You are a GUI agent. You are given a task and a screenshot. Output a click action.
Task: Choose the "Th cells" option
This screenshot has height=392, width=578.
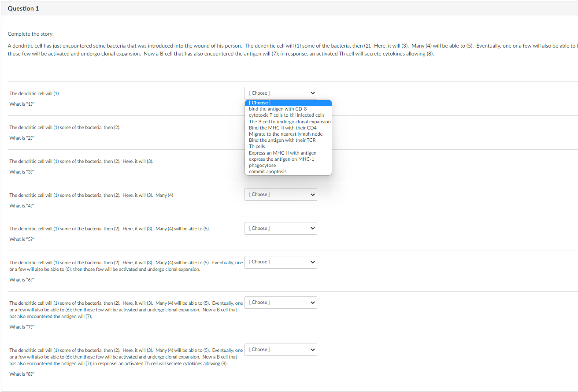pos(288,146)
